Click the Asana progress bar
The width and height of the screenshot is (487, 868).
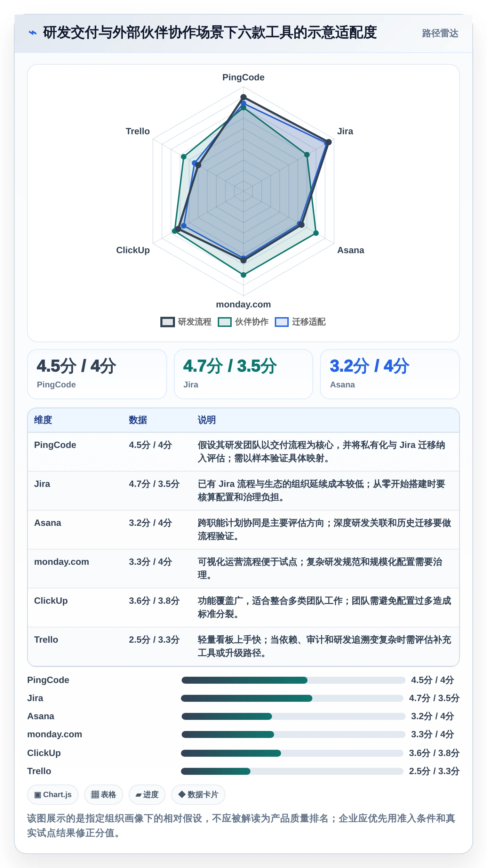293,716
